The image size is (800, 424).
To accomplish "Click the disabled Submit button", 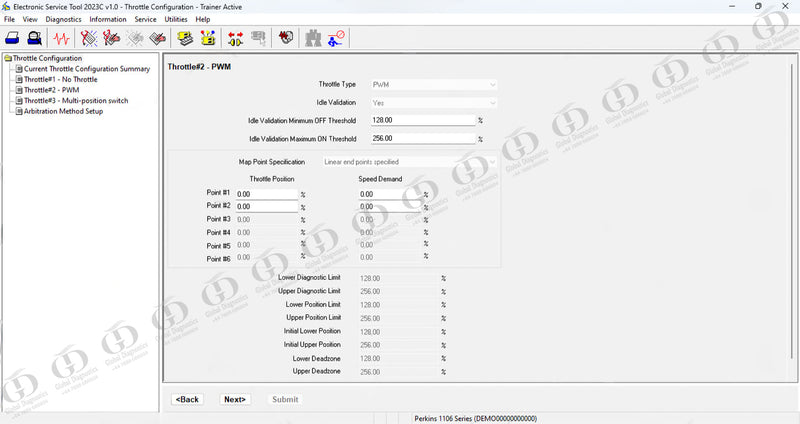I will (285, 400).
